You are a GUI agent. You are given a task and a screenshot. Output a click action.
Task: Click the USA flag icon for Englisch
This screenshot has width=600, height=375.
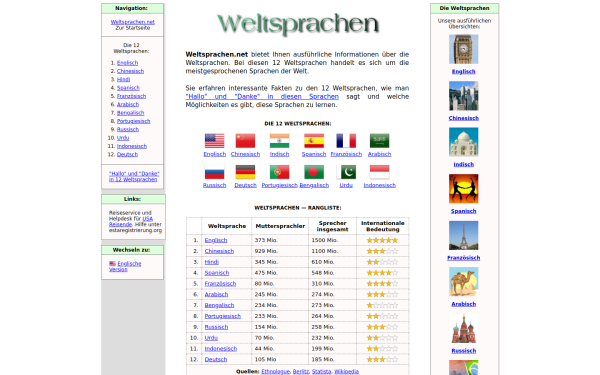pyautogui.click(x=214, y=140)
